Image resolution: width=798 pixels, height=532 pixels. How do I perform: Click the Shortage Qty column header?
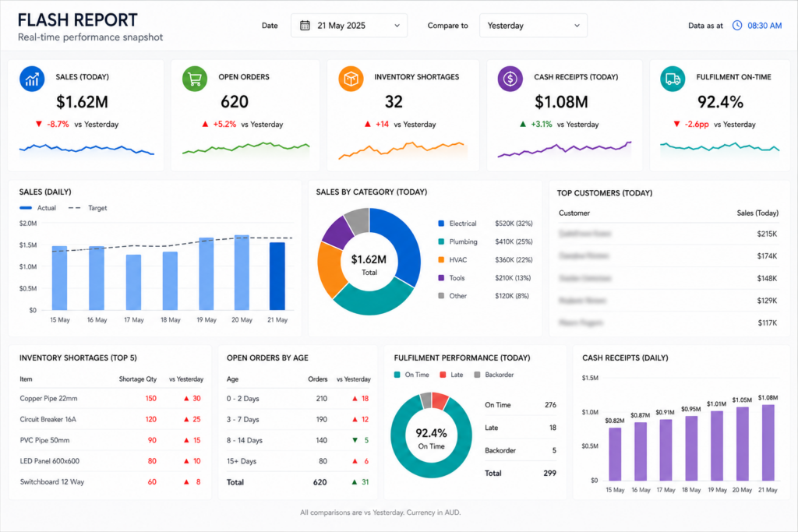pos(137,379)
